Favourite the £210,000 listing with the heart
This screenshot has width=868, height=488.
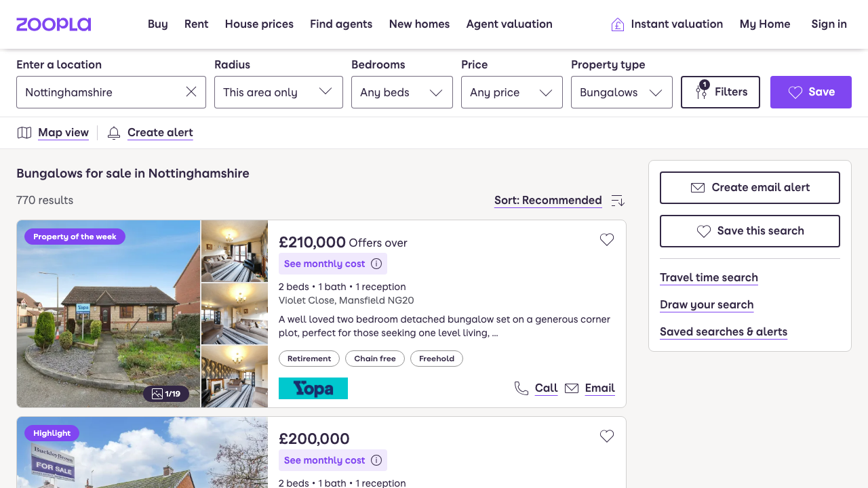click(606, 239)
